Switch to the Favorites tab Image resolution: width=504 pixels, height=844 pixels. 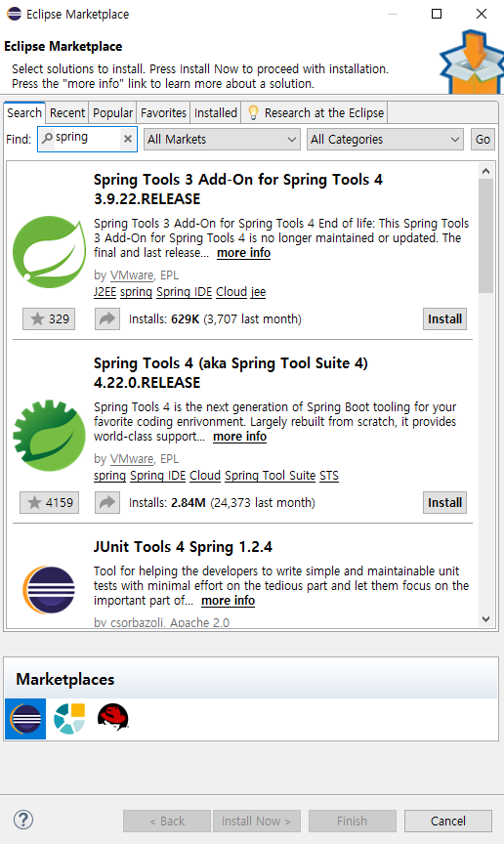pyautogui.click(x=163, y=113)
